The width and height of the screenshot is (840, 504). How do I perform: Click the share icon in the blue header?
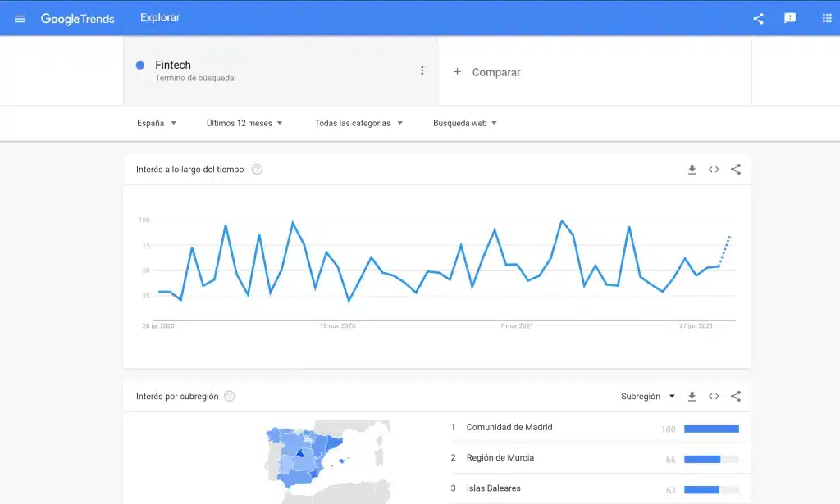pyautogui.click(x=757, y=18)
